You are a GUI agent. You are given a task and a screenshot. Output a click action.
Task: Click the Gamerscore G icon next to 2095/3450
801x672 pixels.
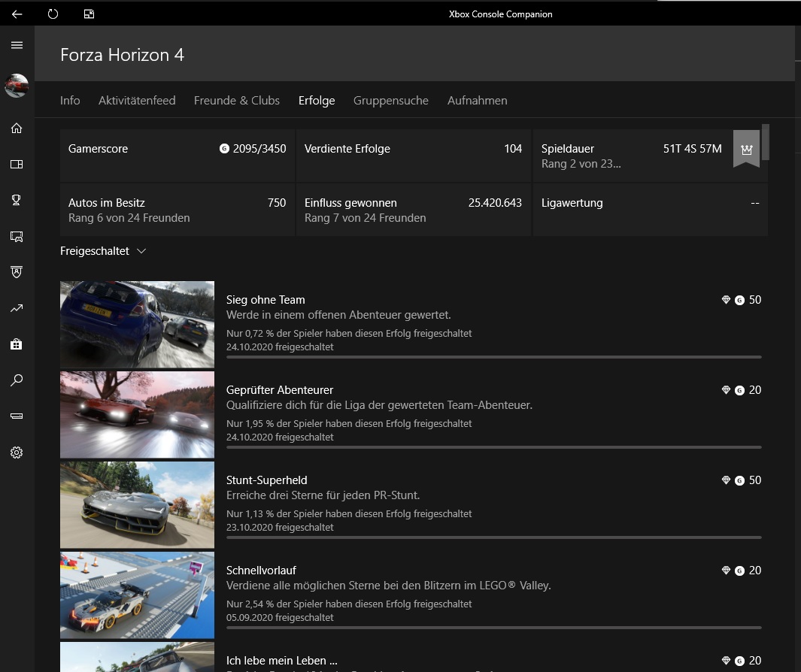[x=224, y=149]
